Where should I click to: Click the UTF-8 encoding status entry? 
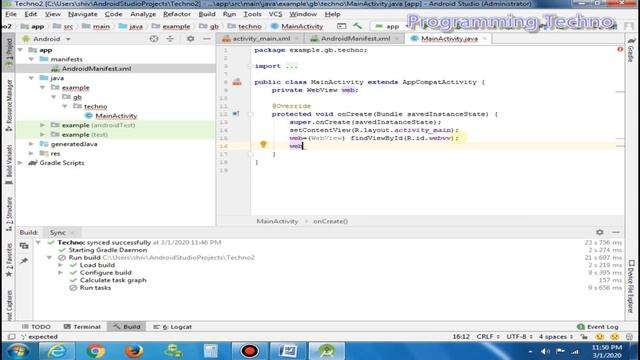click(519, 337)
